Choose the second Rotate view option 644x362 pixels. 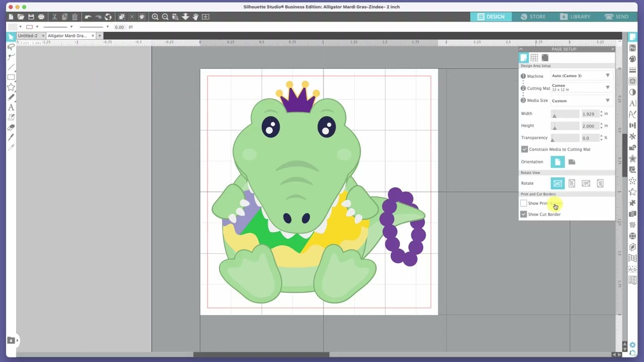(x=572, y=183)
